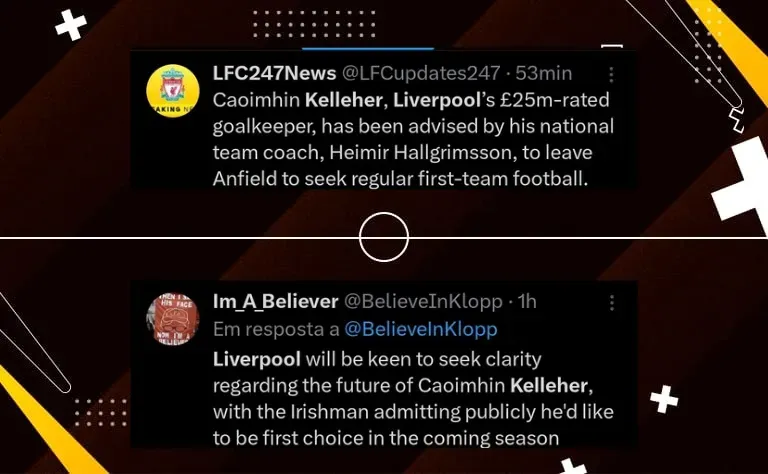768x474 pixels.
Task: Open the LFC247News display name profile
Action: pyautogui.click(x=274, y=73)
